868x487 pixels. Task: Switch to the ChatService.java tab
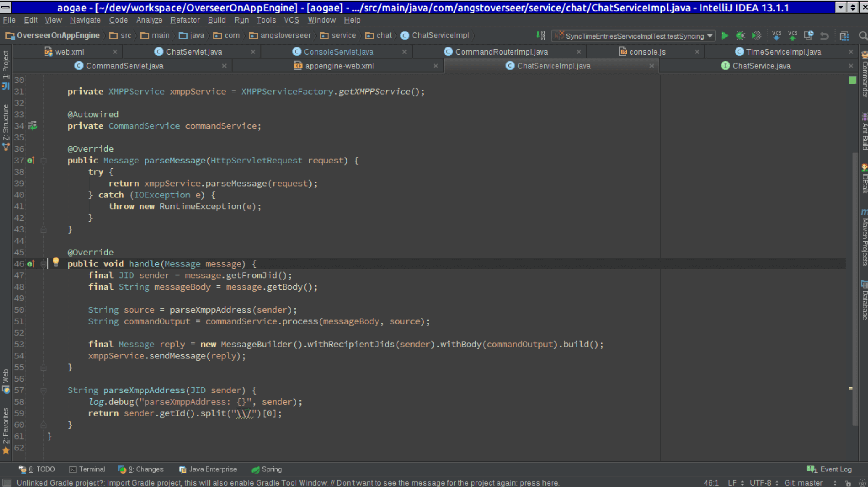pos(761,66)
